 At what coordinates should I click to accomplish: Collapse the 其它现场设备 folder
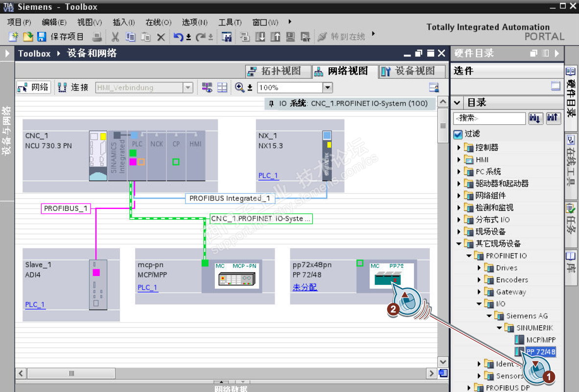[459, 244]
